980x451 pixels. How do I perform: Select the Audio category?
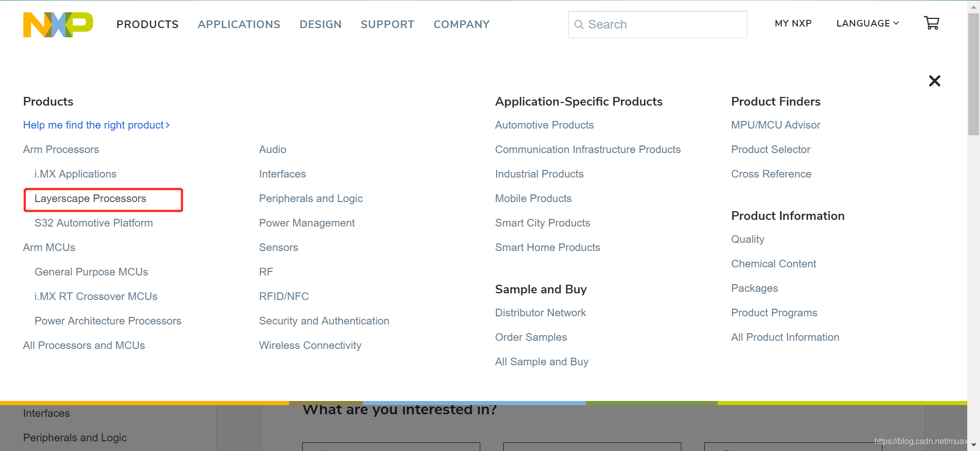[273, 149]
